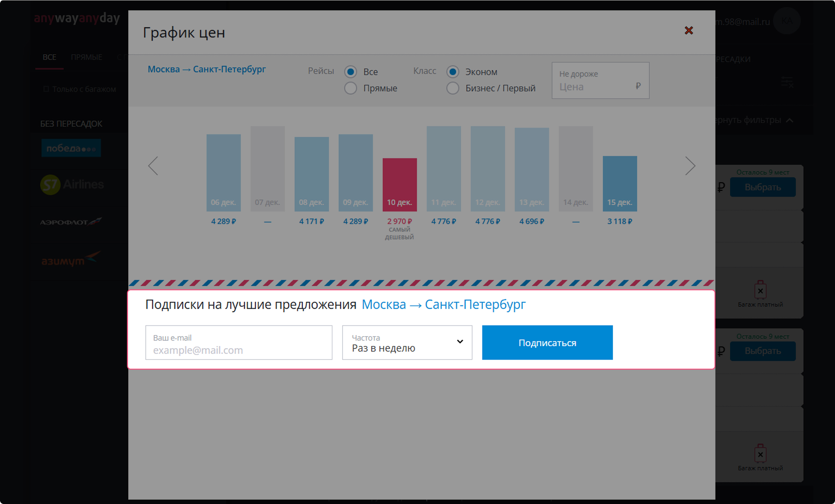Click the anywayanyday site logo
This screenshot has width=835, height=504.
[x=77, y=18]
